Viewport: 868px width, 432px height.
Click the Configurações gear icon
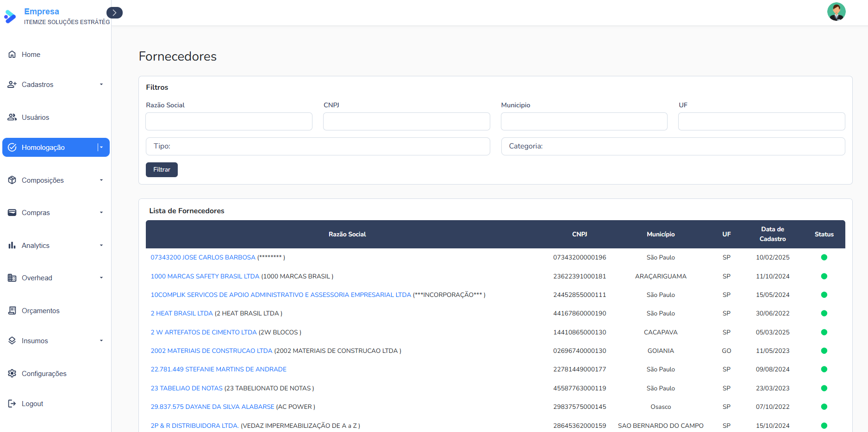12,373
